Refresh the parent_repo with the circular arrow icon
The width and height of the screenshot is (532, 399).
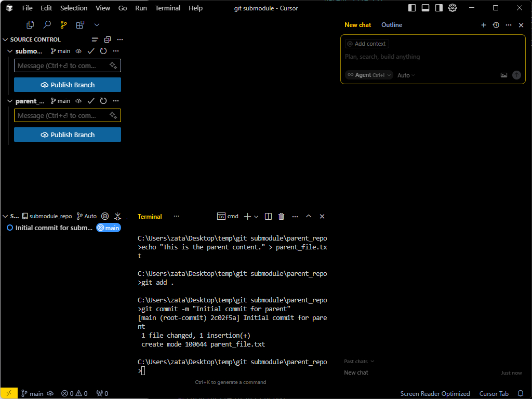pyautogui.click(x=103, y=101)
